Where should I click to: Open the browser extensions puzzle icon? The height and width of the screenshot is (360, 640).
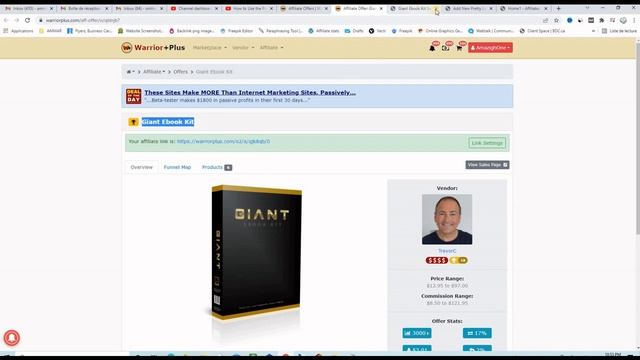[x=602, y=20]
